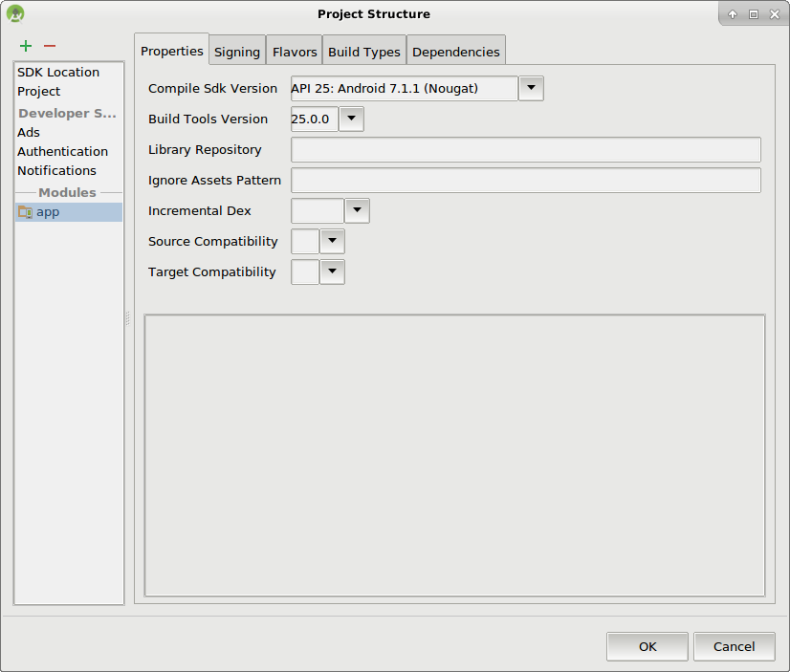
Task: Click the Compile Sdk Version dropdown arrow
Action: [531, 88]
